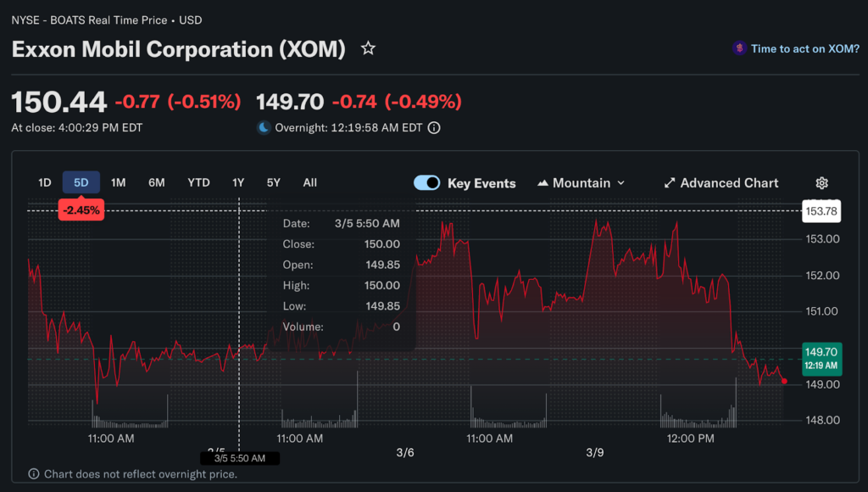Click the purple dollar icon near XOM prompt
This screenshot has height=492, width=868.
(x=739, y=48)
